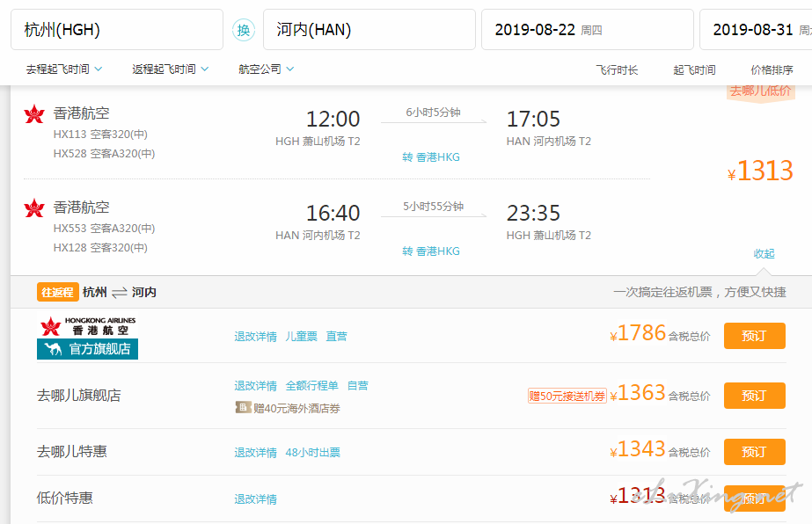
Task: Click the 5小时55分钟 duration label
Action: pyautogui.click(x=434, y=207)
